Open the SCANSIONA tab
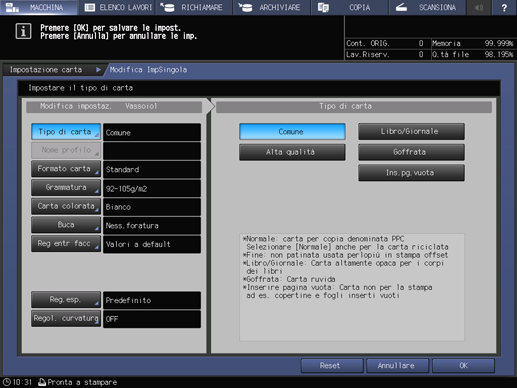Viewport: 517px width, 388px height. click(x=427, y=7)
